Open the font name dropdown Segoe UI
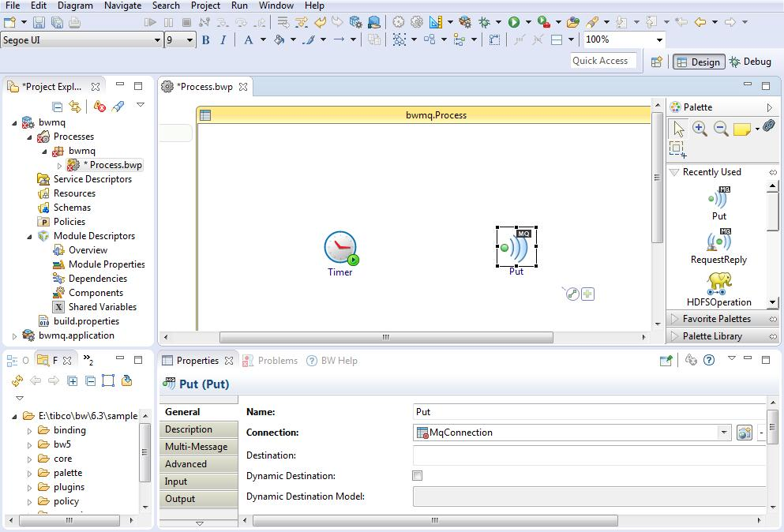This screenshot has height=532, width=784. 157,40
